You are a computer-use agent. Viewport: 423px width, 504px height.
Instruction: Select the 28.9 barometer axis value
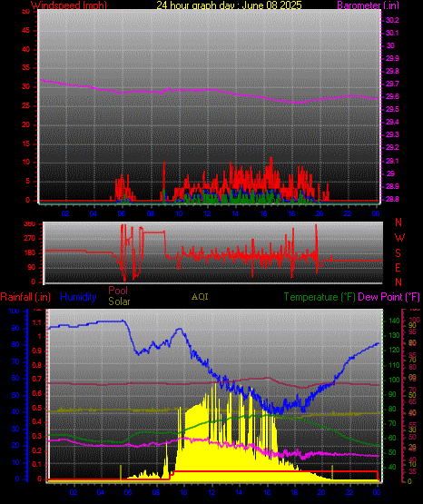(392, 186)
